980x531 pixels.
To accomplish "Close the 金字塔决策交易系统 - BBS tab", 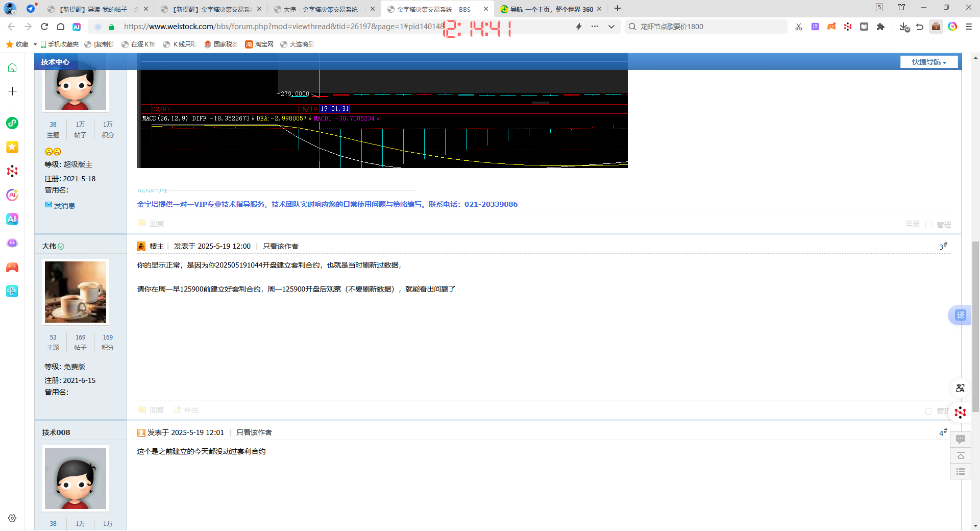I will pos(486,9).
